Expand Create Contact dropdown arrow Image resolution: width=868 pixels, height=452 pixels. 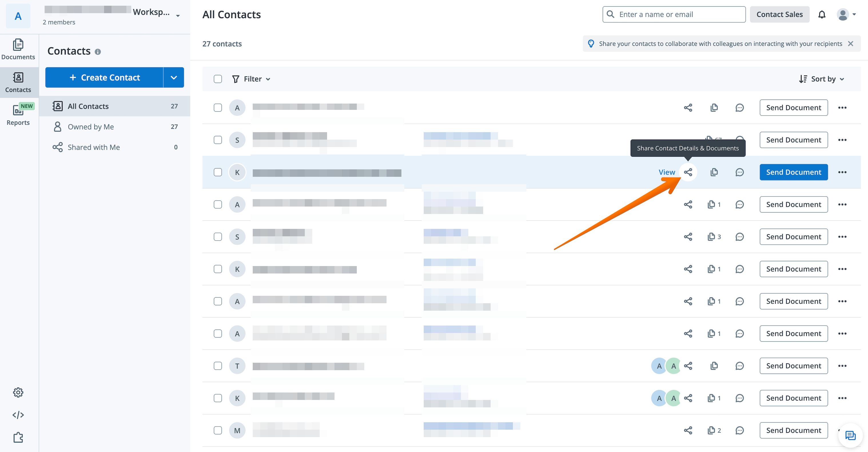[x=174, y=78]
